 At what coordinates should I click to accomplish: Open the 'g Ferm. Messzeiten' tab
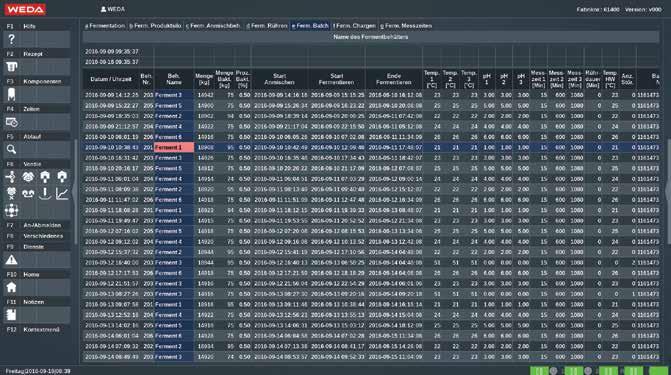click(406, 26)
